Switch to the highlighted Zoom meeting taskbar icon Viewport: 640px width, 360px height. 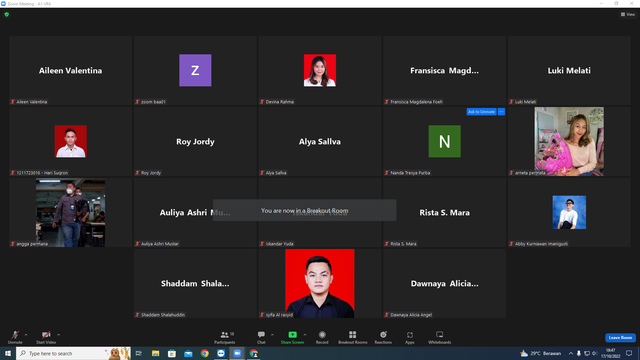coord(237,353)
